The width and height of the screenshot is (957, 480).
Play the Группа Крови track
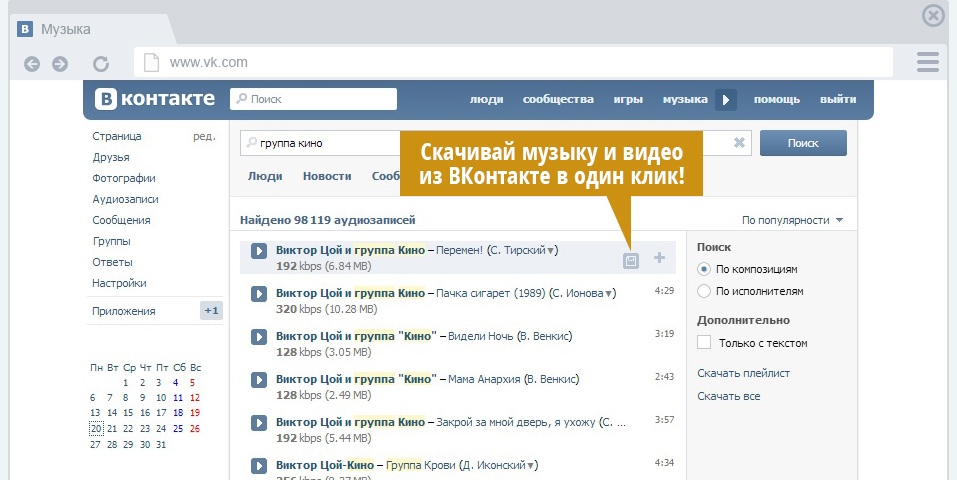[259, 466]
